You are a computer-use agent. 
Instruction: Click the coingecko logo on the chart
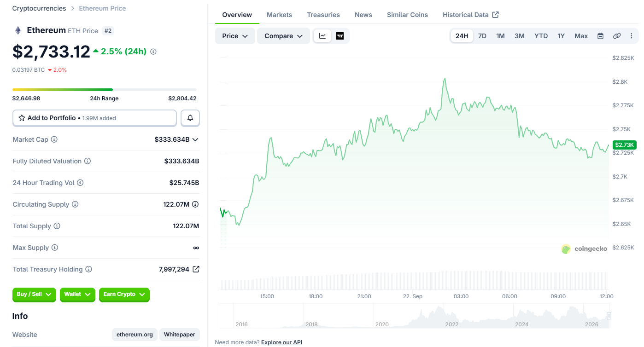584,249
